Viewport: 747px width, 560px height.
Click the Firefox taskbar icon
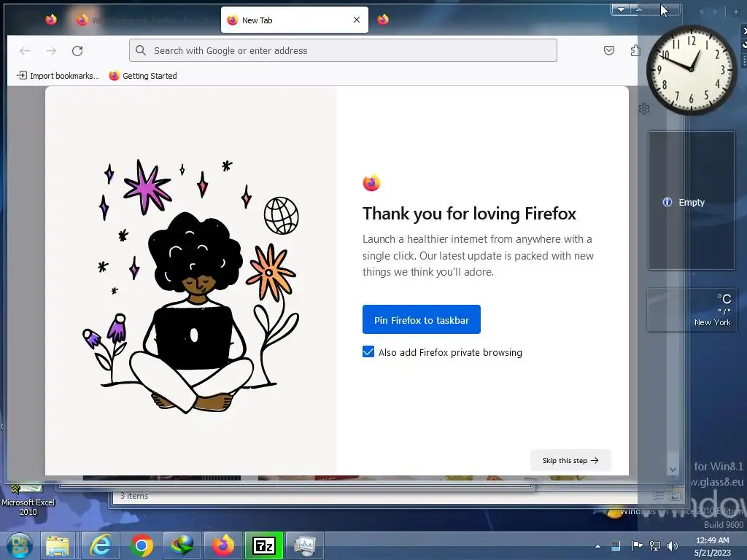tap(223, 545)
